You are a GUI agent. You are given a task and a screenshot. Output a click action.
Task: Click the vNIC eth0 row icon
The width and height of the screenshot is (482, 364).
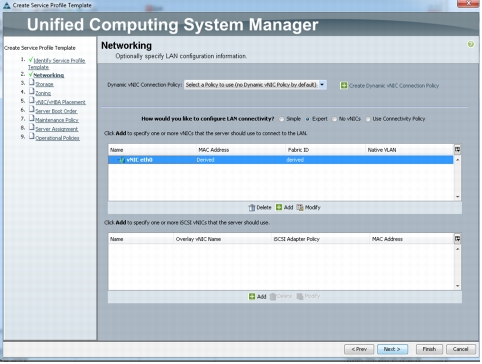122,160
